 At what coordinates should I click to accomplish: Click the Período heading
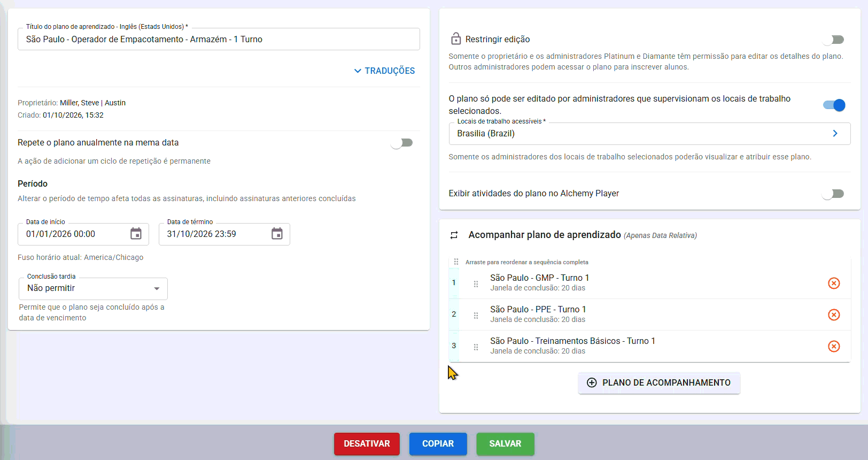(33, 183)
